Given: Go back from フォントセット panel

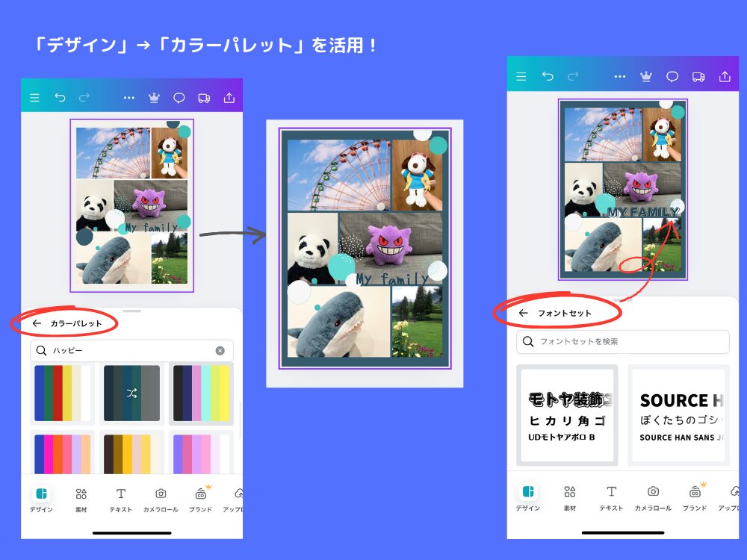Looking at the screenshot, I should click(x=523, y=314).
